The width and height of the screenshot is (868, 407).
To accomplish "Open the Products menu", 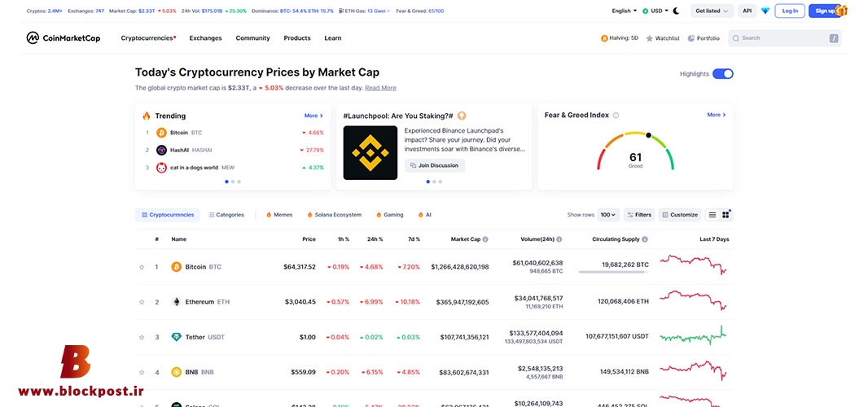I will [x=297, y=38].
